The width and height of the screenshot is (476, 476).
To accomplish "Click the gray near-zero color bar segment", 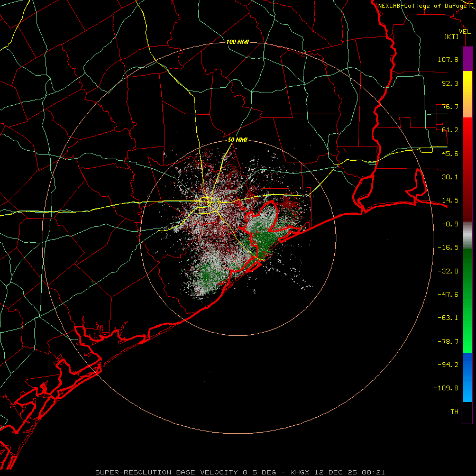I will pos(467,235).
